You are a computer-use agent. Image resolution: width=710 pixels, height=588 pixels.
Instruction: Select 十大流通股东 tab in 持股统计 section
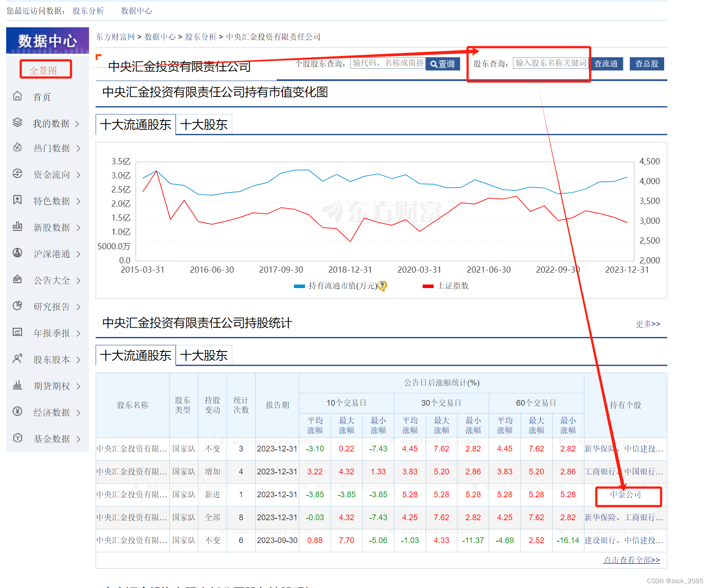(x=136, y=355)
